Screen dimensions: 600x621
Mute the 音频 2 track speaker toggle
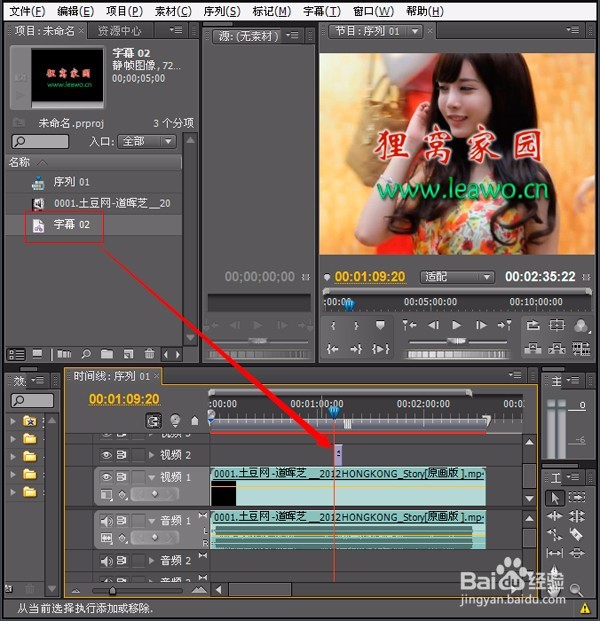click(x=106, y=561)
